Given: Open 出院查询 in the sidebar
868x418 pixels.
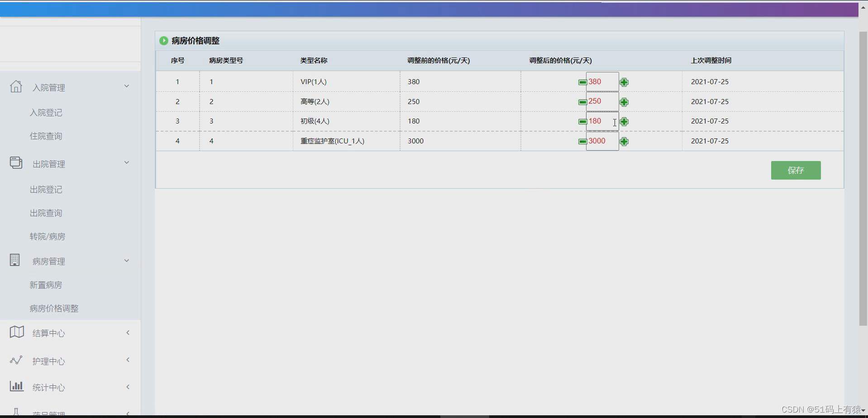Looking at the screenshot, I should coord(46,213).
